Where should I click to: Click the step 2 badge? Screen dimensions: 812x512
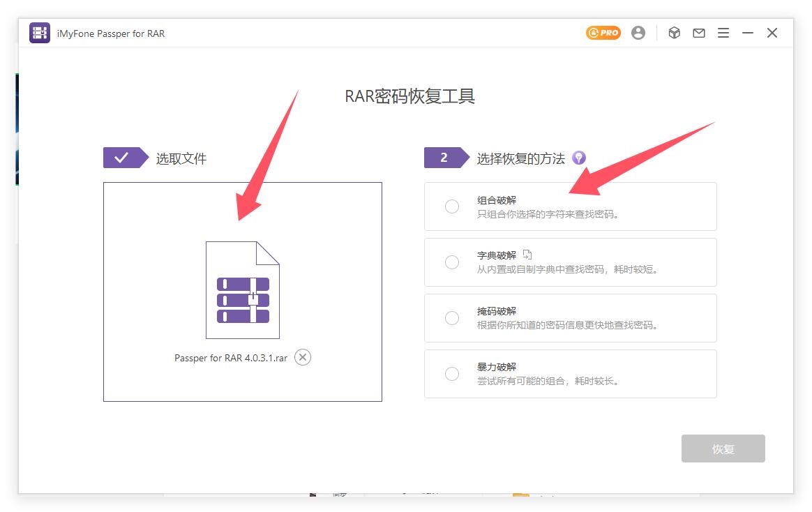446,158
